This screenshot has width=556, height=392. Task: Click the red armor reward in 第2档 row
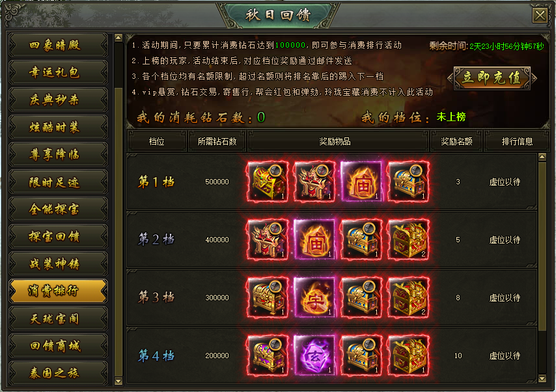(268, 240)
